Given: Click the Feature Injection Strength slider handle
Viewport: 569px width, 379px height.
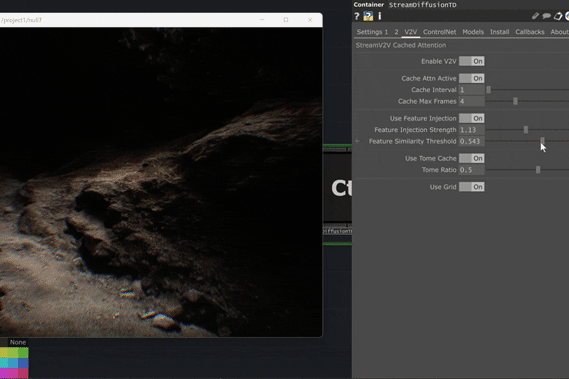Looking at the screenshot, I should pos(526,130).
